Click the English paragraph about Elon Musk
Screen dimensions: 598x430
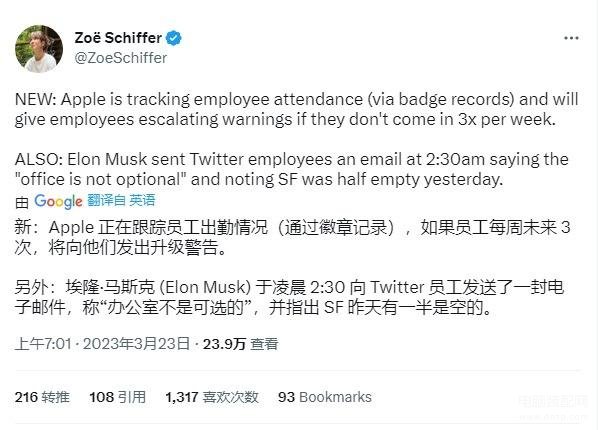tap(292, 169)
